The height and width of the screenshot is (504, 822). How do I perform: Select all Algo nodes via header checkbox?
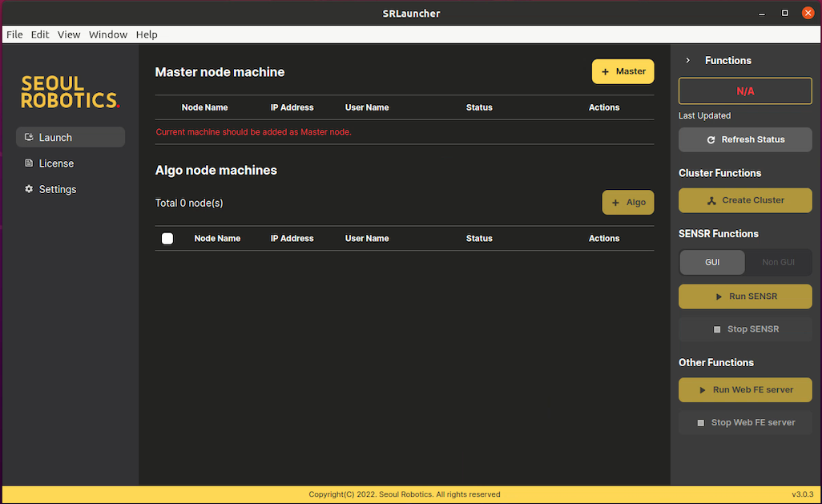[168, 238]
